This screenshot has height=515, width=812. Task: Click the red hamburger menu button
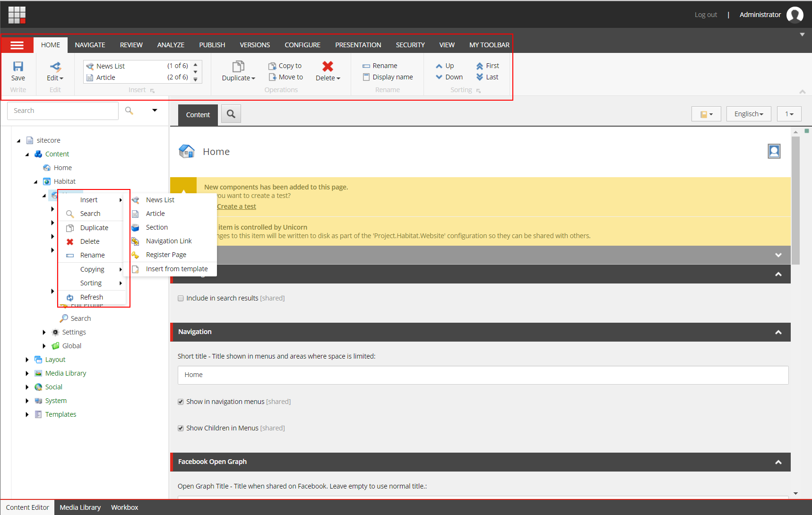17,45
